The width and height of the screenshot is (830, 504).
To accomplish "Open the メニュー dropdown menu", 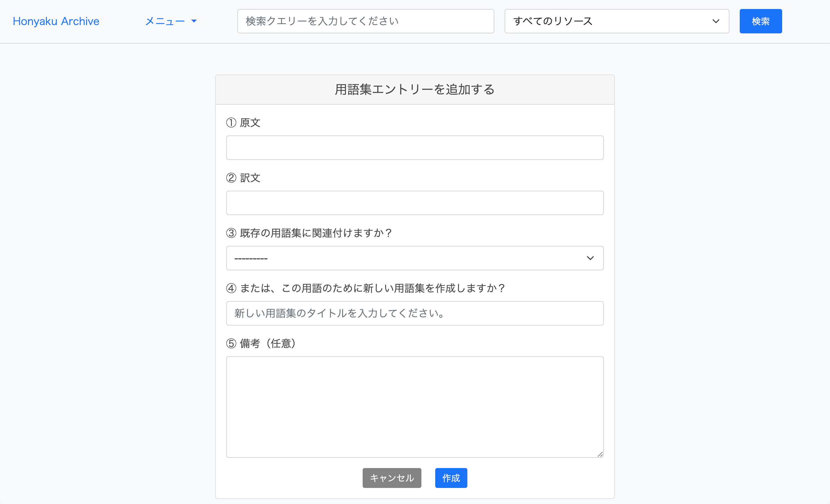I will tap(165, 21).
